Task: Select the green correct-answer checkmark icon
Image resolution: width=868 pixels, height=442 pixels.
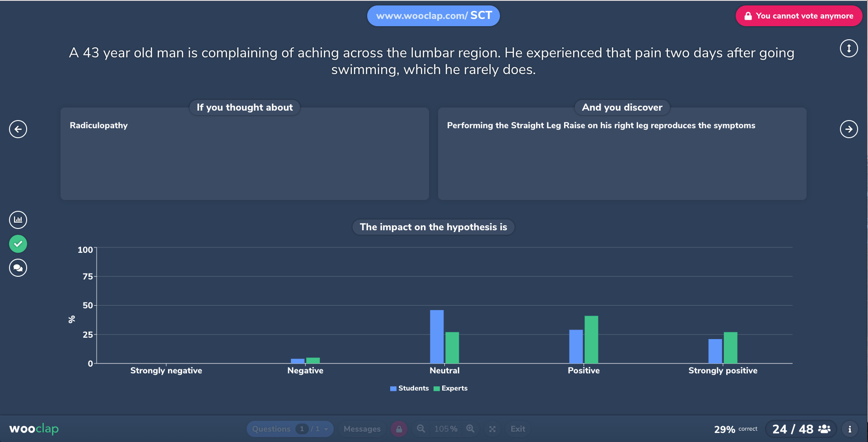Action: click(x=18, y=244)
